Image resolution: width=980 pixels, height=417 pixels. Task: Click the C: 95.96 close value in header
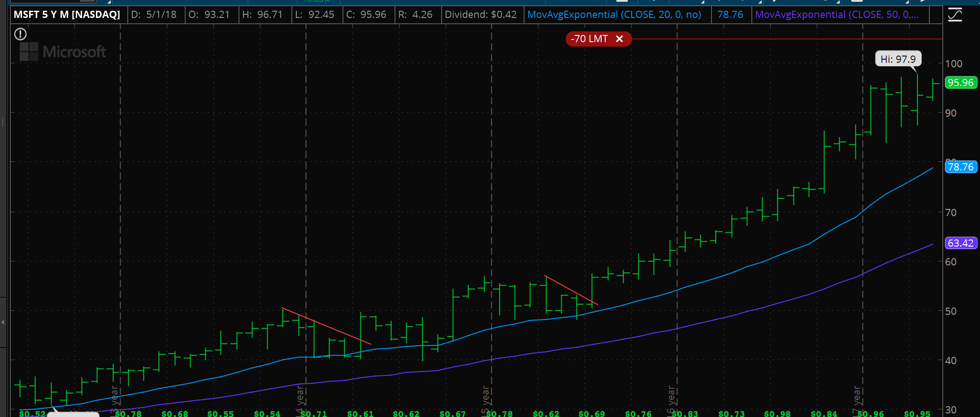tap(366, 15)
